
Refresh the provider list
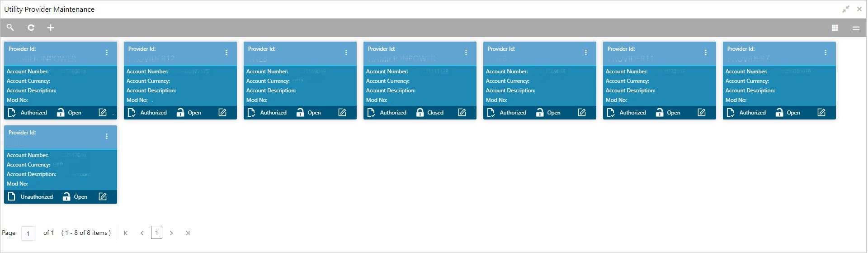pos(31,28)
